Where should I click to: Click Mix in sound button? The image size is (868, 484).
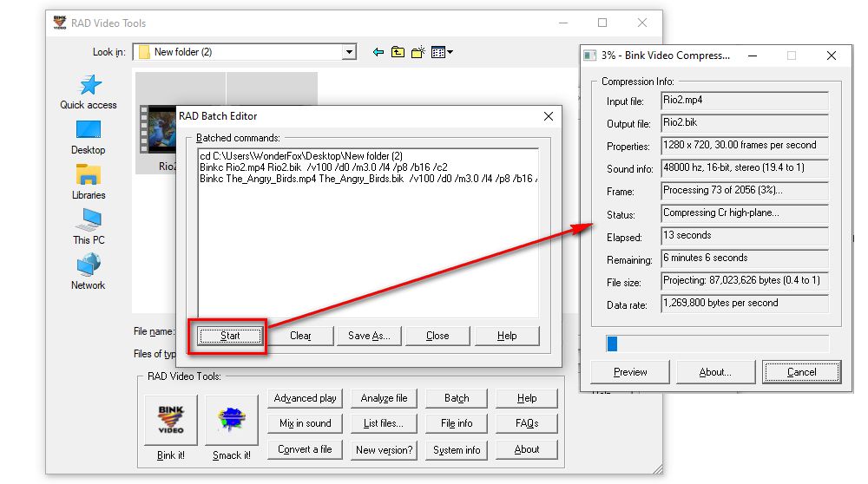305,423
